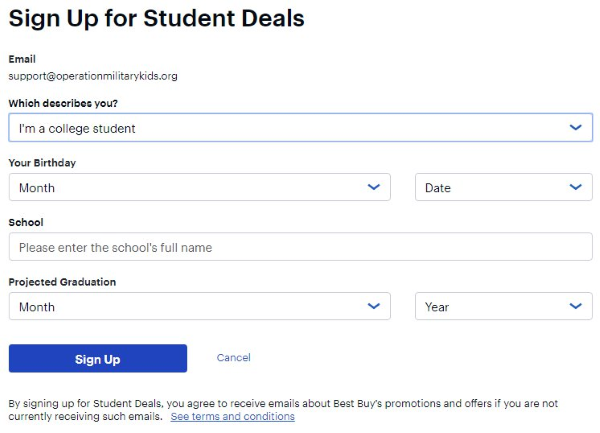The image size is (600, 433).
Task: Click the chevron arrow of birthday Month field
Action: point(373,187)
